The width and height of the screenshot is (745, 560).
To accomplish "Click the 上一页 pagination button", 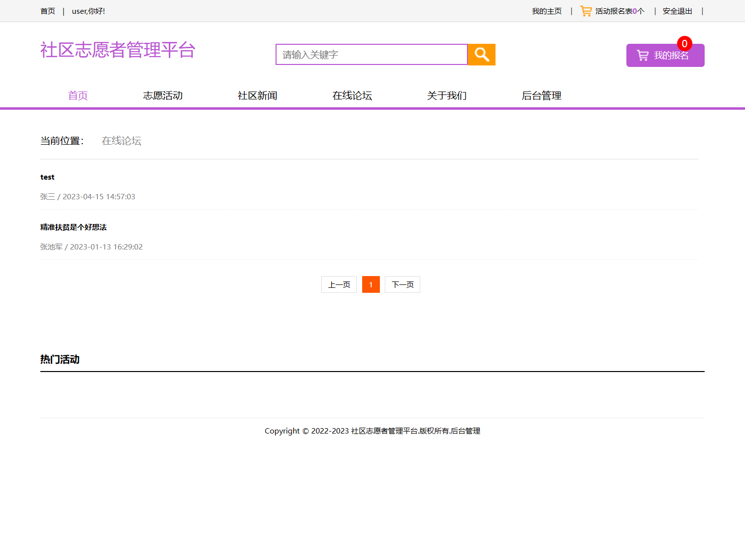I will coord(339,284).
